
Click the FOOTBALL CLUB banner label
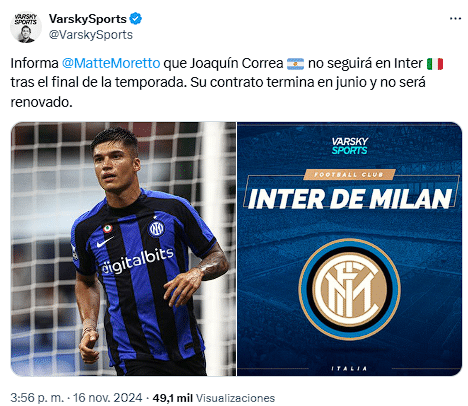click(x=349, y=174)
